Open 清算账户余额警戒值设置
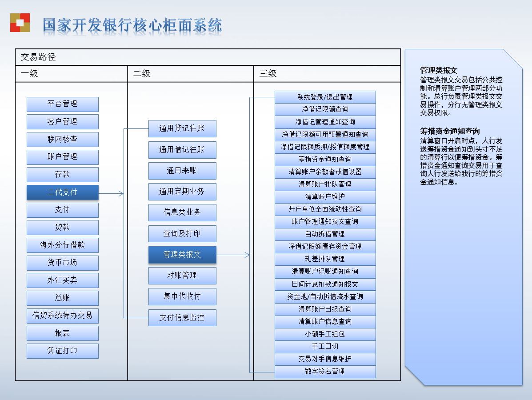532x400 pixels. click(325, 172)
